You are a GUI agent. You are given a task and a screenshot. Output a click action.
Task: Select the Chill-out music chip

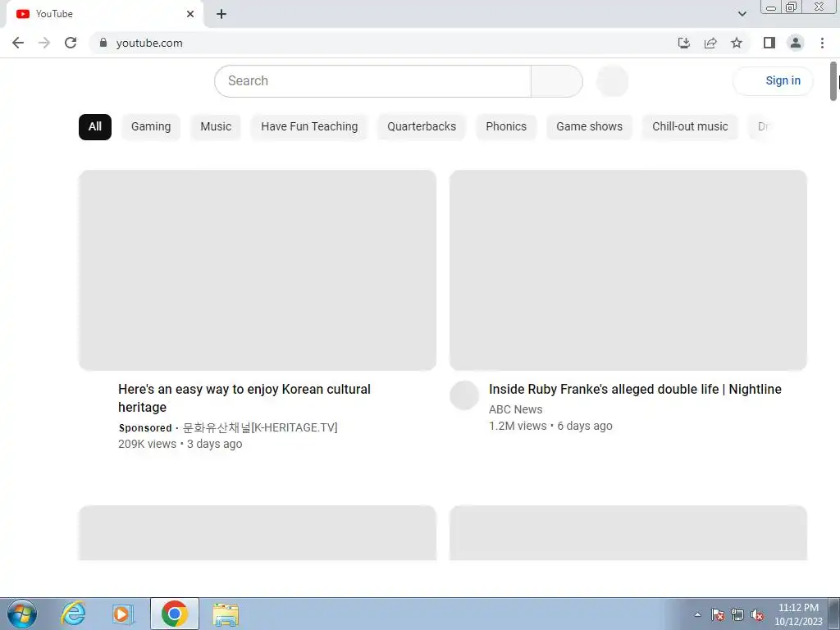[690, 127]
